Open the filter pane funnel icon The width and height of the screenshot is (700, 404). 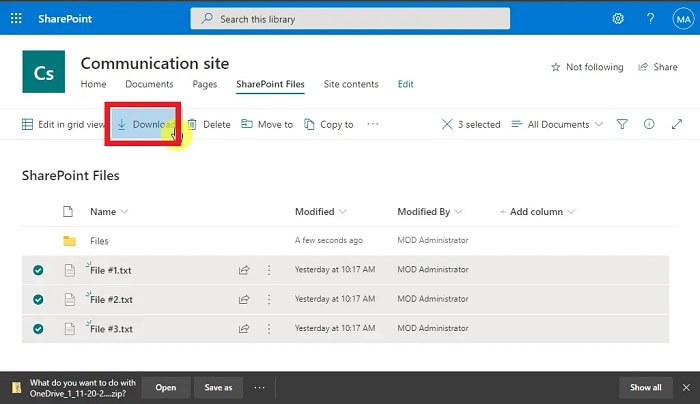coord(622,124)
